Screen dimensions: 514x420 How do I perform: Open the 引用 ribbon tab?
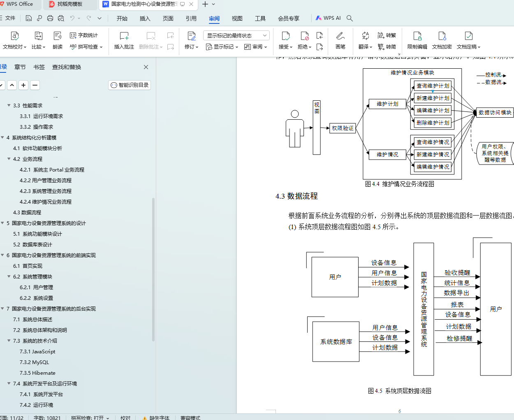click(x=191, y=19)
